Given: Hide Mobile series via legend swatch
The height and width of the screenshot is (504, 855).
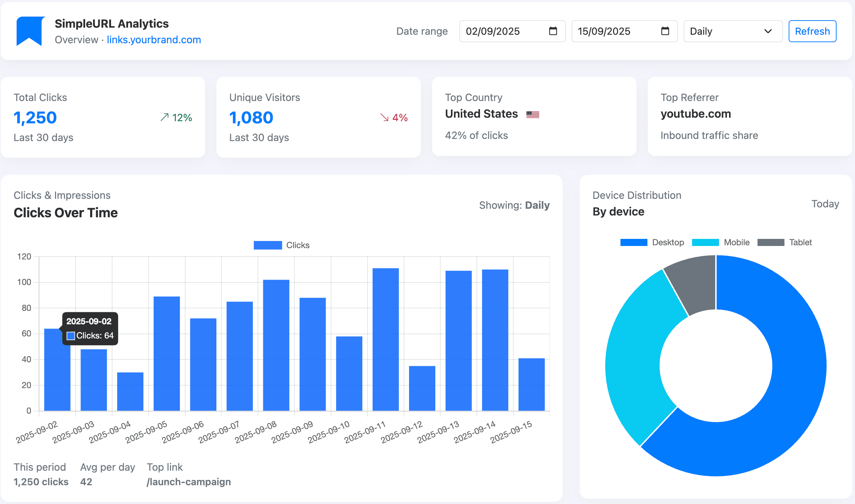Looking at the screenshot, I should [x=705, y=242].
